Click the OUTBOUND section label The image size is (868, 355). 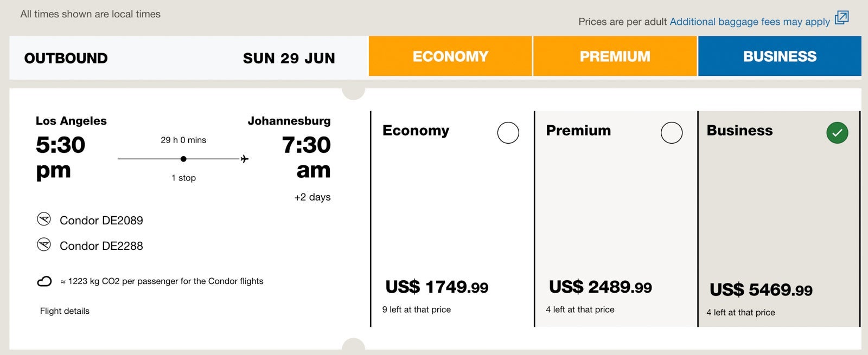[65, 57]
